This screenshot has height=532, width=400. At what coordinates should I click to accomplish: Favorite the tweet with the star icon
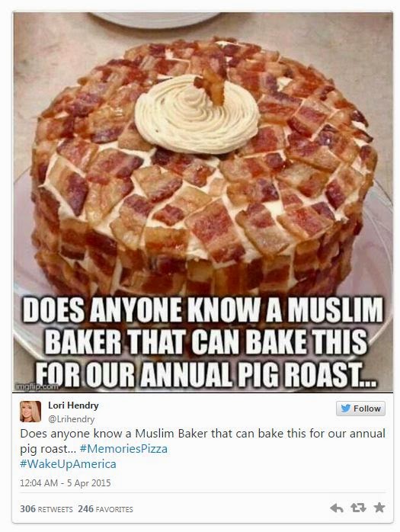point(379,508)
